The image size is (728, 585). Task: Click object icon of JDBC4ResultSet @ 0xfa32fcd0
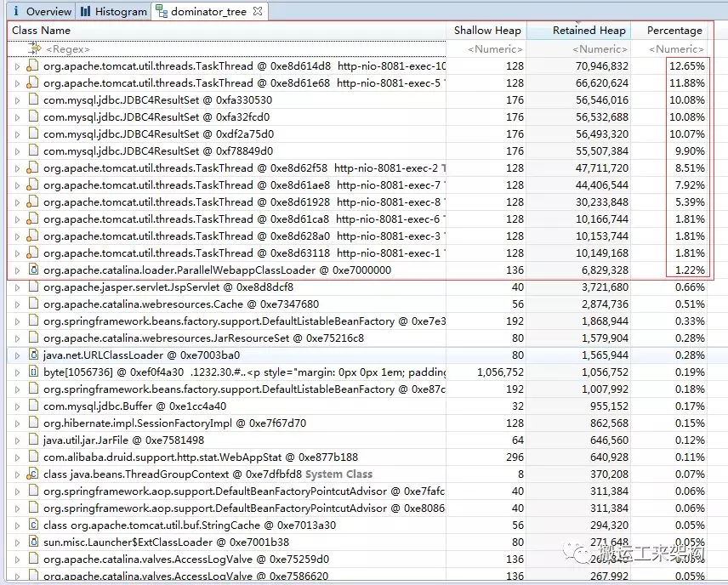(x=33, y=116)
